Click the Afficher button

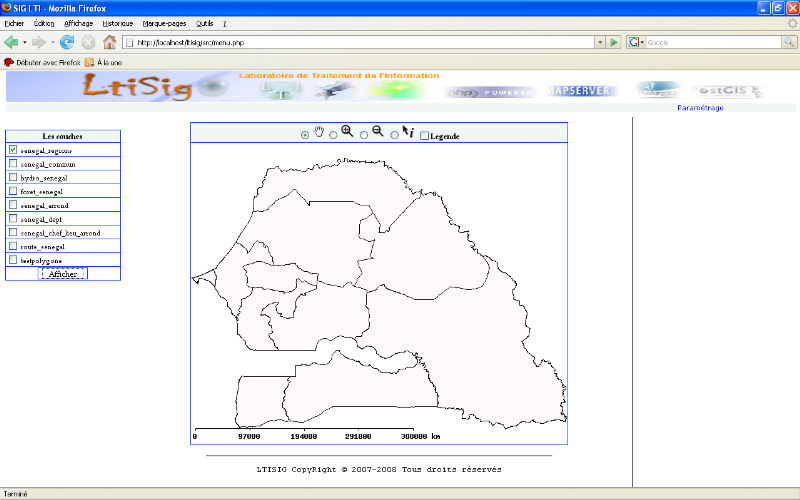point(63,274)
